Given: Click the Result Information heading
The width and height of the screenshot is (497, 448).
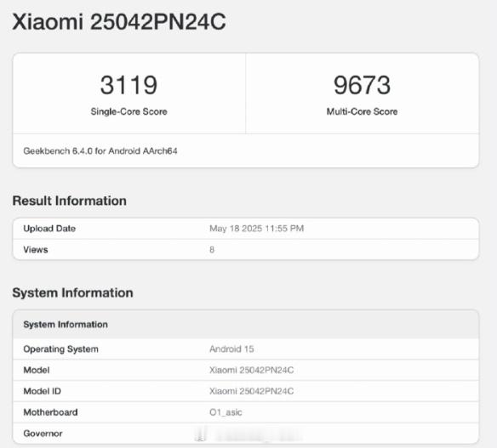Looking at the screenshot, I should pyautogui.click(x=70, y=201).
